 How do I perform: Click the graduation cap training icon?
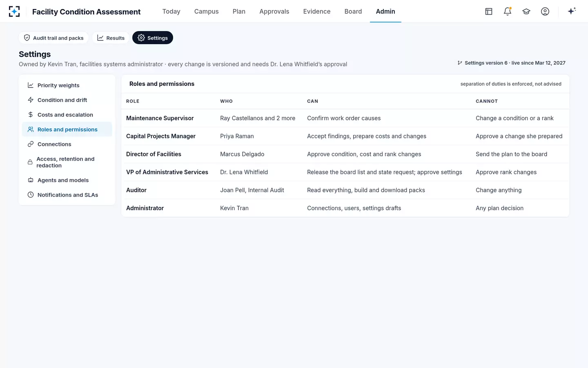click(x=526, y=11)
